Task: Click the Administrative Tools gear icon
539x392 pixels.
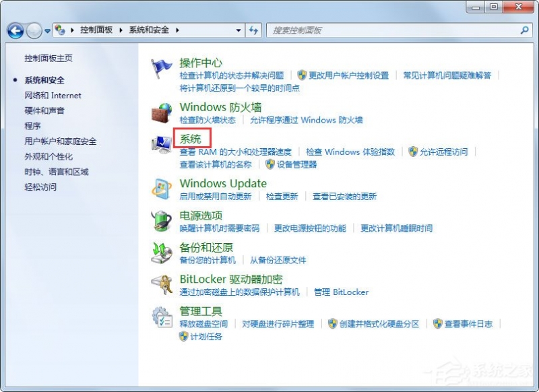Action: 162,317
